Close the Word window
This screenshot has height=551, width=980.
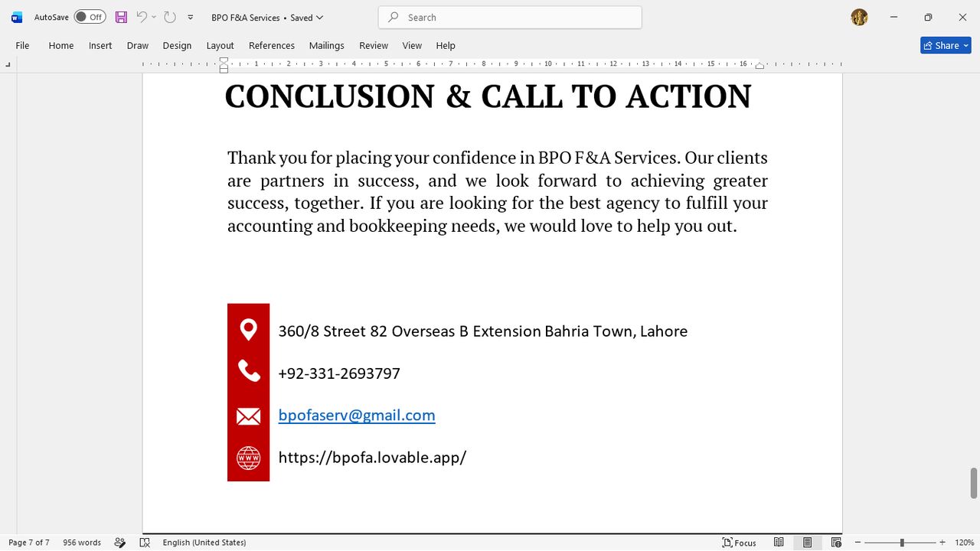pyautogui.click(x=962, y=17)
